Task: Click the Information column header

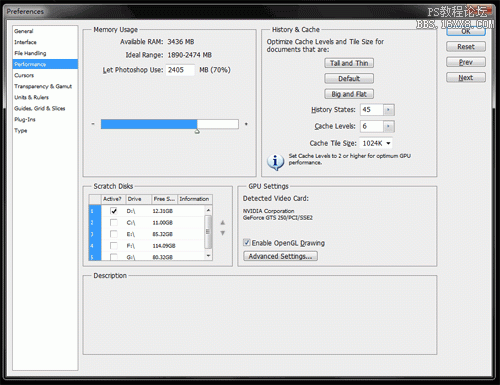Action: 195,199
